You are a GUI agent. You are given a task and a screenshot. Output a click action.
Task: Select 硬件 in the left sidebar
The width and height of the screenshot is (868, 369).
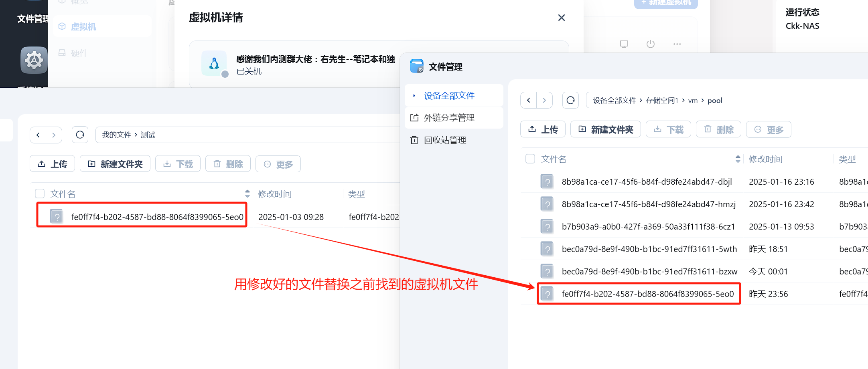point(79,53)
